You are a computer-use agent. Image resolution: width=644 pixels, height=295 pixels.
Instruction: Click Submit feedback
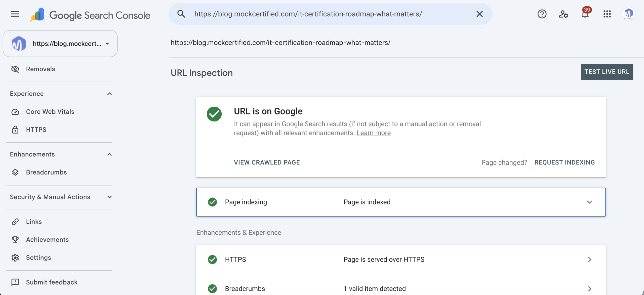click(x=52, y=282)
